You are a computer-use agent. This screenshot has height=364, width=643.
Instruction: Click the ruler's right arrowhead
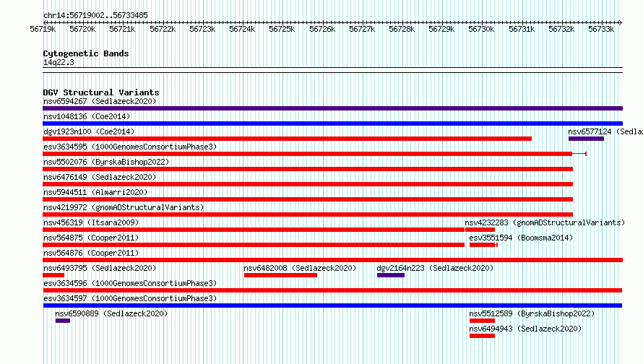[621, 22]
